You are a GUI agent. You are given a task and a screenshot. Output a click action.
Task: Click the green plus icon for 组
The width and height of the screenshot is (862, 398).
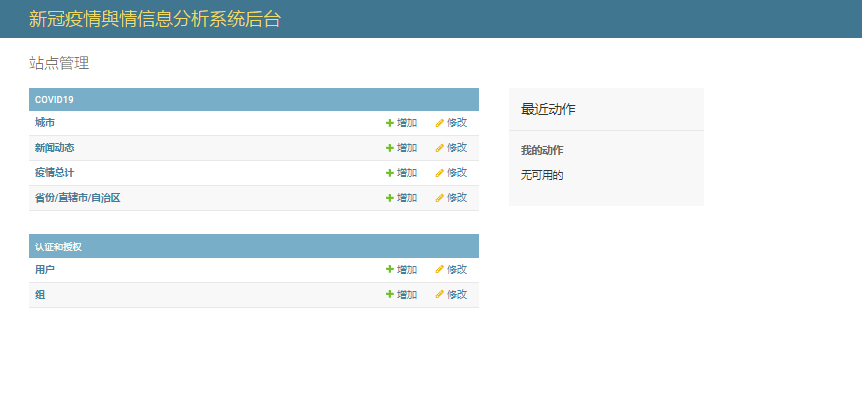click(390, 295)
